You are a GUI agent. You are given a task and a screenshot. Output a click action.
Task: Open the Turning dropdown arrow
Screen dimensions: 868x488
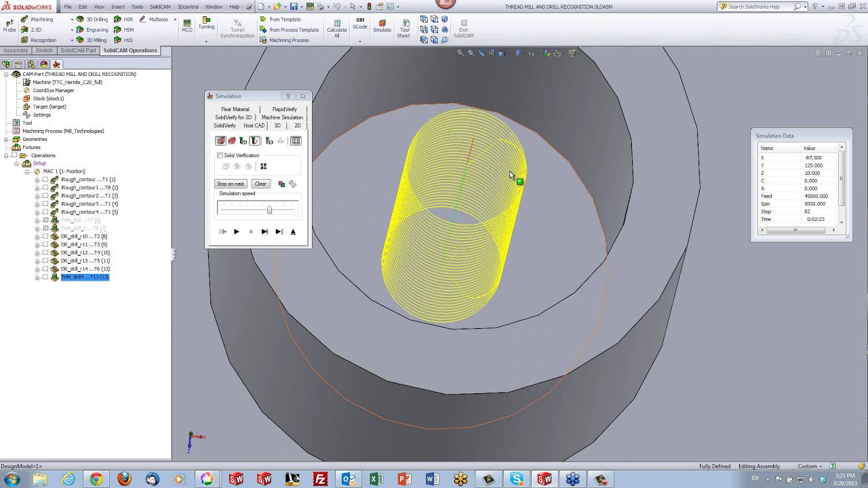(206, 41)
